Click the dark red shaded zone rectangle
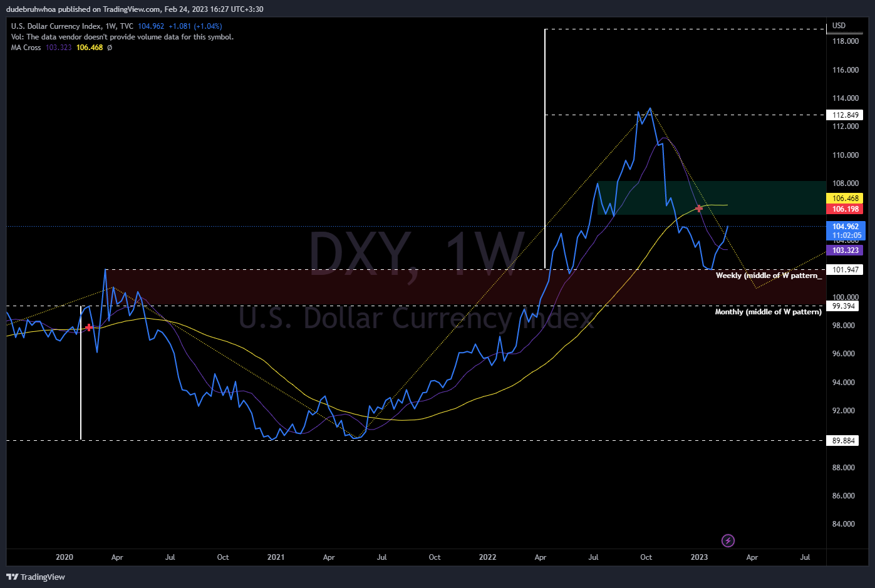 pos(465,287)
